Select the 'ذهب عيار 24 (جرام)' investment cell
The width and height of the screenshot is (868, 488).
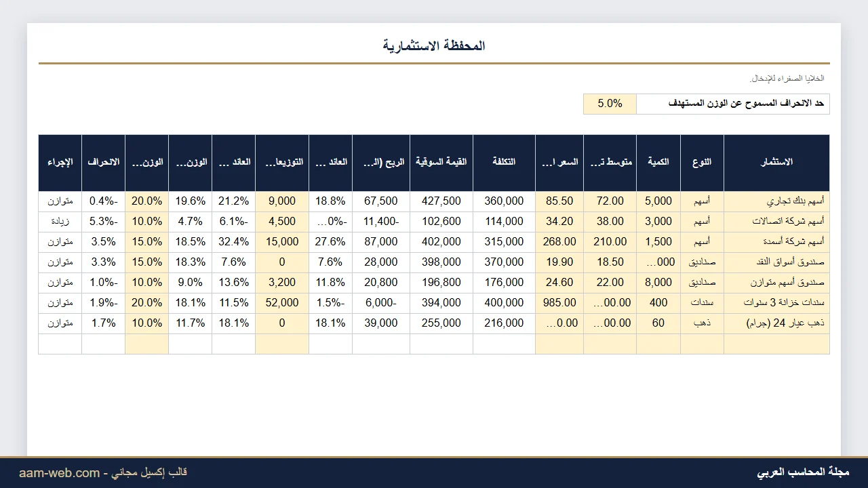pyautogui.click(x=776, y=323)
